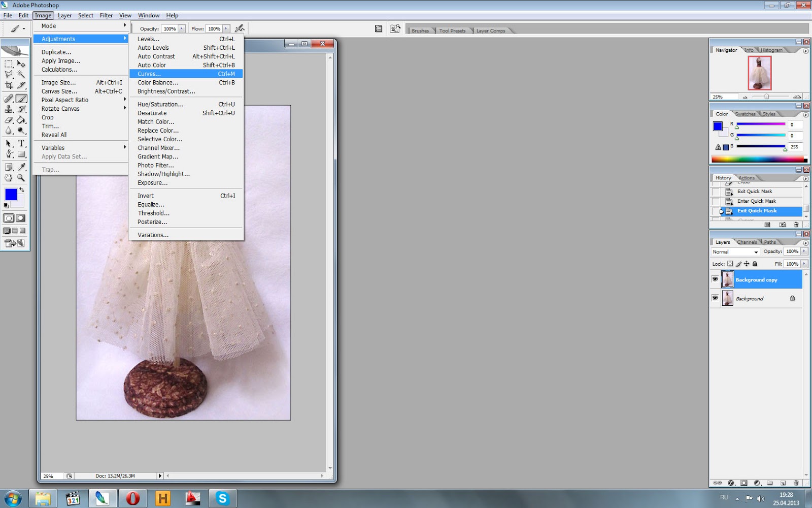Hide the Background layer

point(715,298)
